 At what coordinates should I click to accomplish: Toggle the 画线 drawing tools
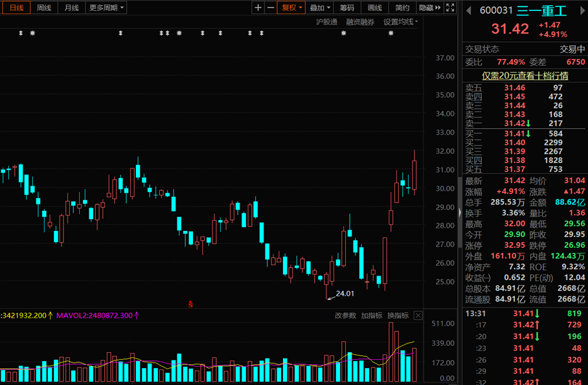point(375,8)
